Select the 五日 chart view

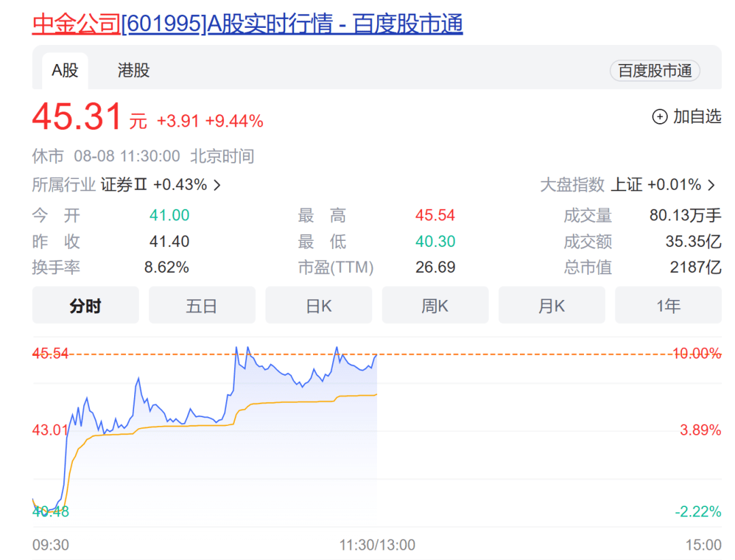point(201,306)
